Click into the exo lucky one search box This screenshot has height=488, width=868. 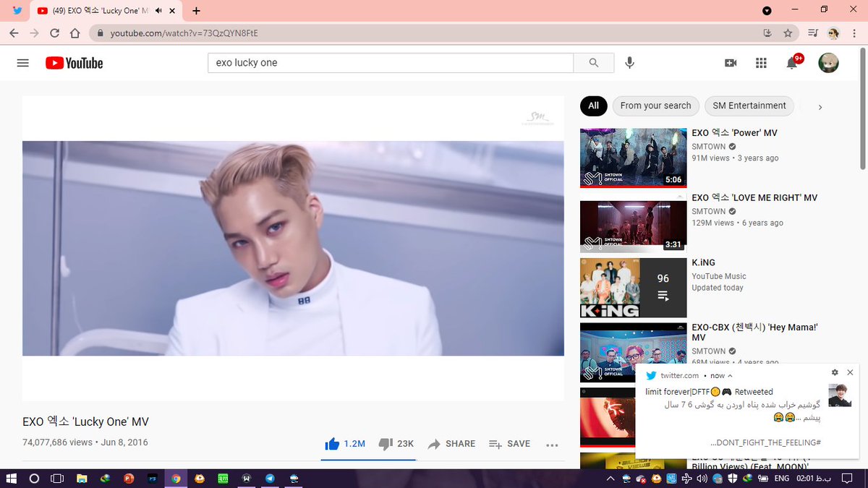point(391,63)
